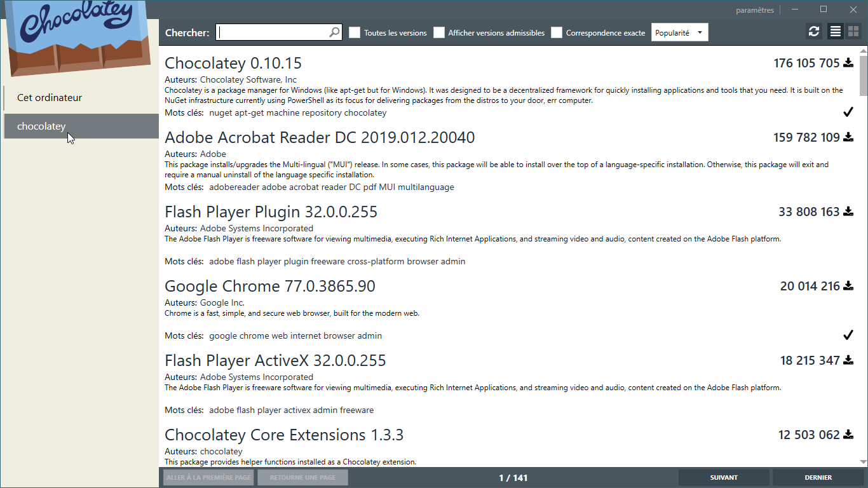Select Cet ordinateur in sidebar
Viewport: 868px width, 488px height.
pyautogui.click(x=81, y=98)
